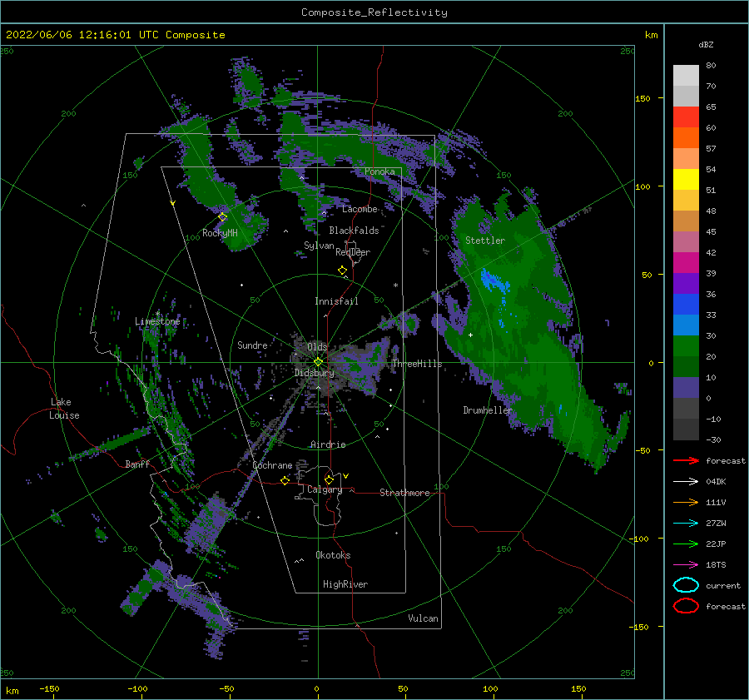Click the Vulcan town label

pos(423,618)
